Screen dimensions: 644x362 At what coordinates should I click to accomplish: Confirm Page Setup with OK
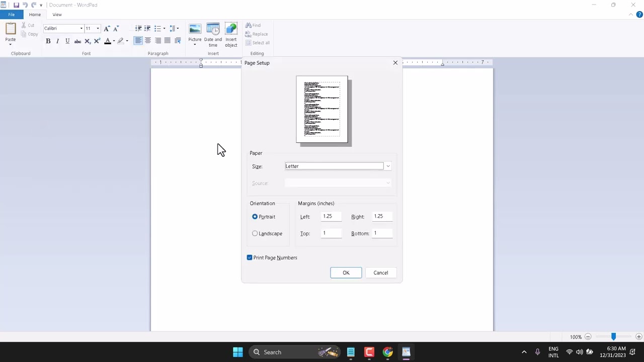pyautogui.click(x=346, y=273)
